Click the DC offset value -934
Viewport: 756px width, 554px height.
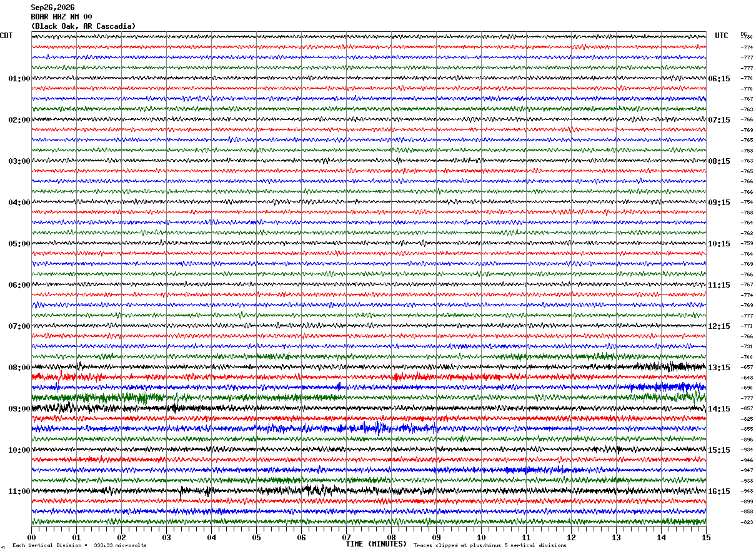747,450
